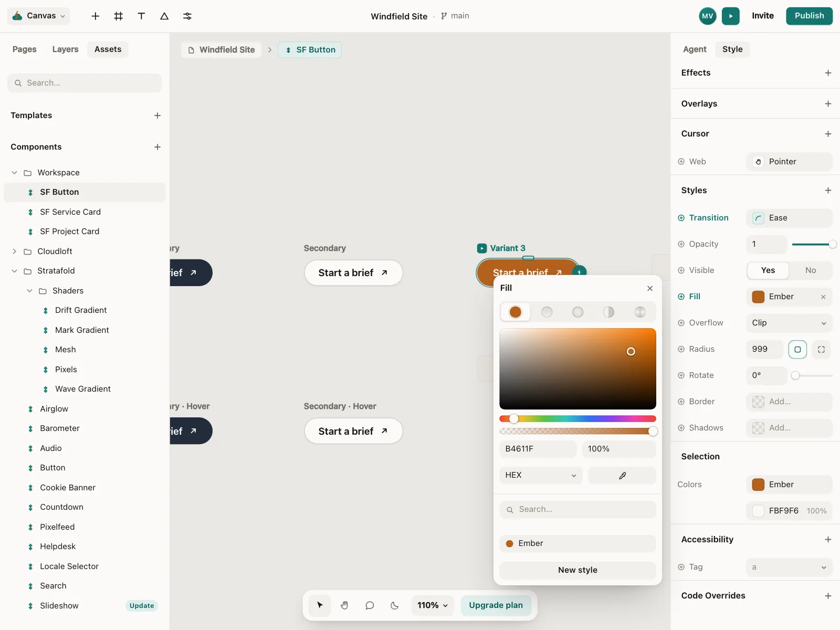Screen dimensions: 840x630
Task: Pick a color with the eyedropper
Action: point(622,475)
